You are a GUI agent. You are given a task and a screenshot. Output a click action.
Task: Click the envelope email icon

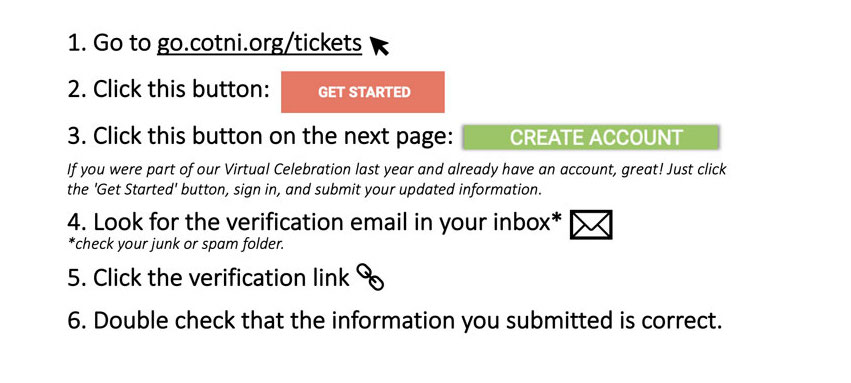(591, 225)
